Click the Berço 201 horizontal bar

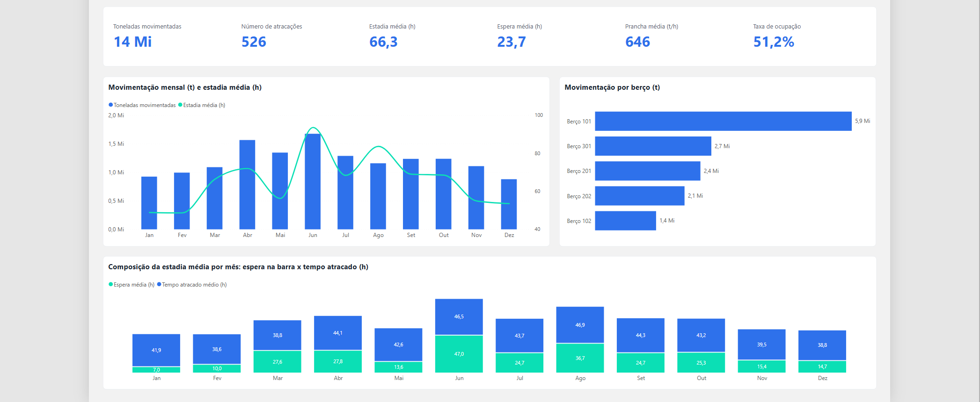pos(648,171)
